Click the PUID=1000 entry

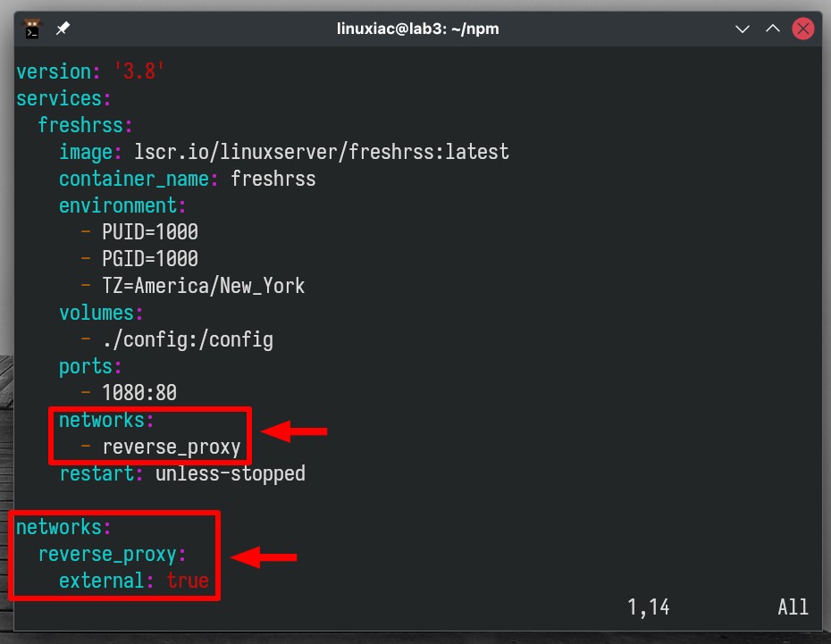pyautogui.click(x=150, y=232)
